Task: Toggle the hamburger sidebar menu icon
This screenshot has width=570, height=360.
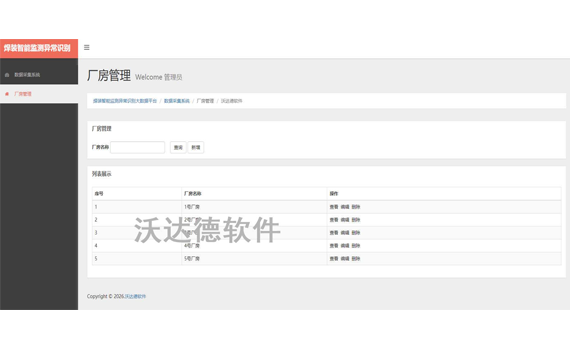Action: click(87, 48)
